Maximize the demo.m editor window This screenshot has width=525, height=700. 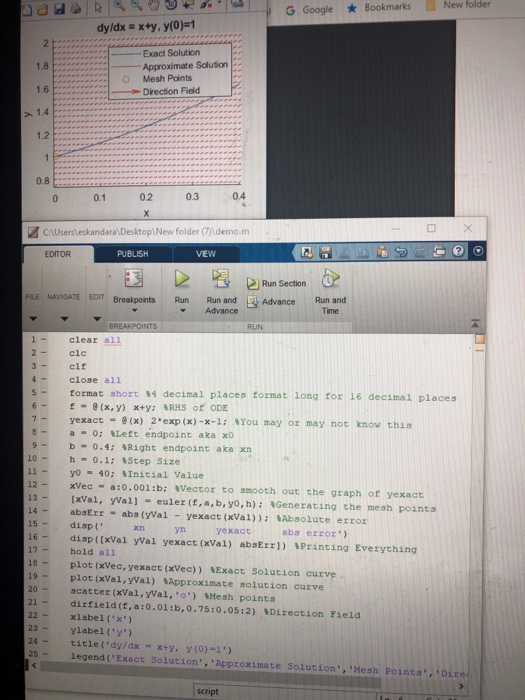pos(431,228)
